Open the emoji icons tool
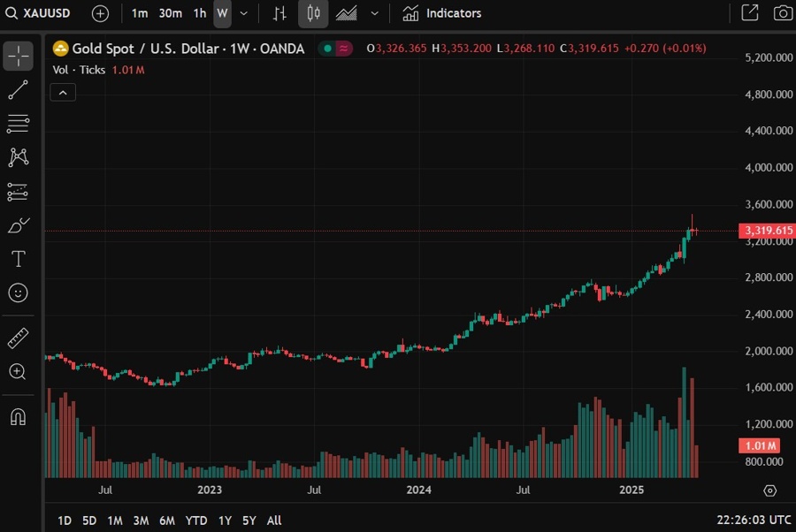The height and width of the screenshot is (532, 796). (19, 293)
